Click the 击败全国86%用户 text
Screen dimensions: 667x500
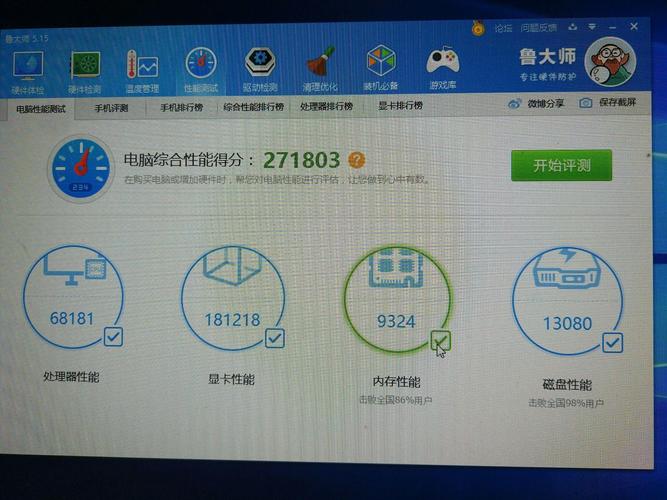point(396,400)
